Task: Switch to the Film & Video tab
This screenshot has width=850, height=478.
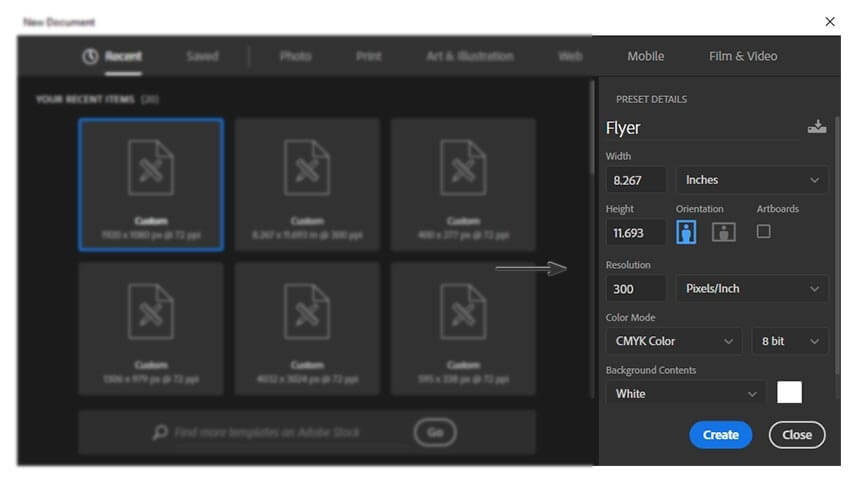Action: coord(742,56)
